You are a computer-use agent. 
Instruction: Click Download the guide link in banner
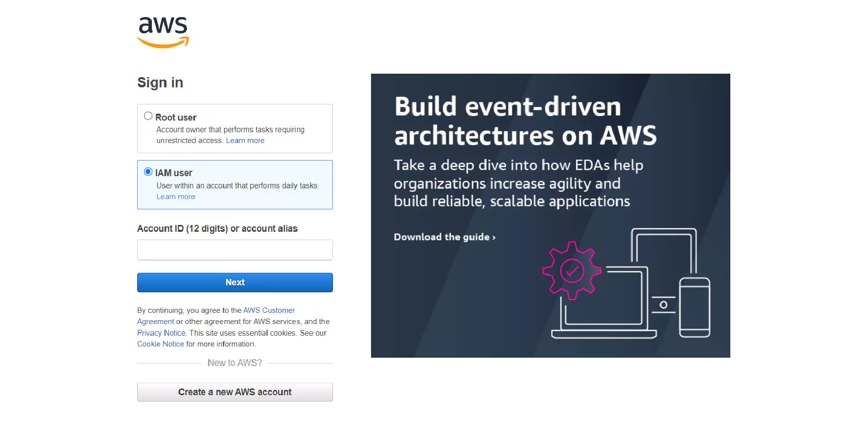(444, 237)
